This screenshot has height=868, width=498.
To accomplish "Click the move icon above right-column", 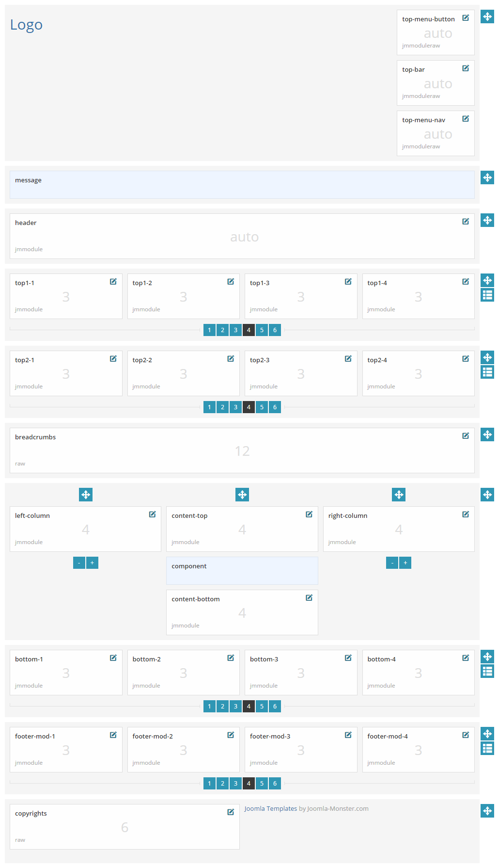I will coord(399,495).
